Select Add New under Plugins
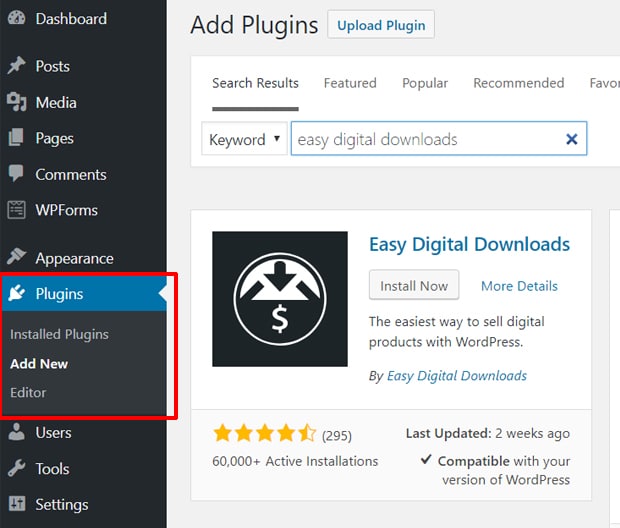Viewport: 620px width, 528px height. click(39, 363)
